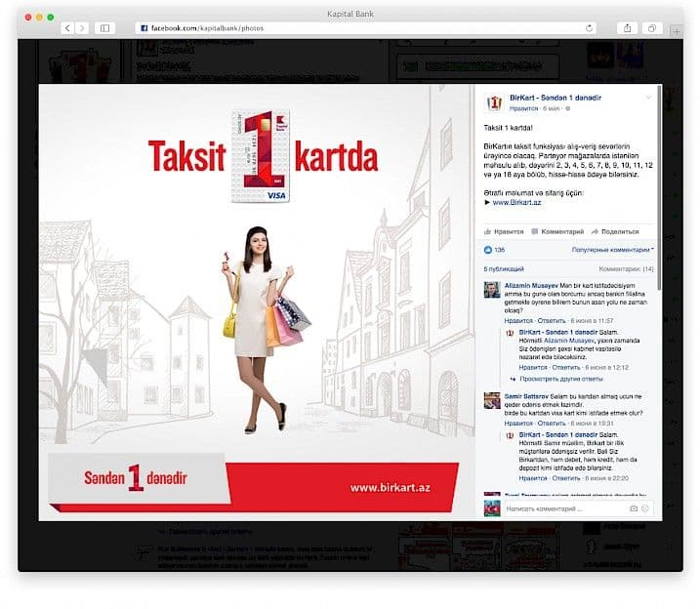Image resolution: width=700 pixels, height=609 pixels.
Task: Click Alizamin Musayev's avatar thumbnail
Action: [x=492, y=290]
